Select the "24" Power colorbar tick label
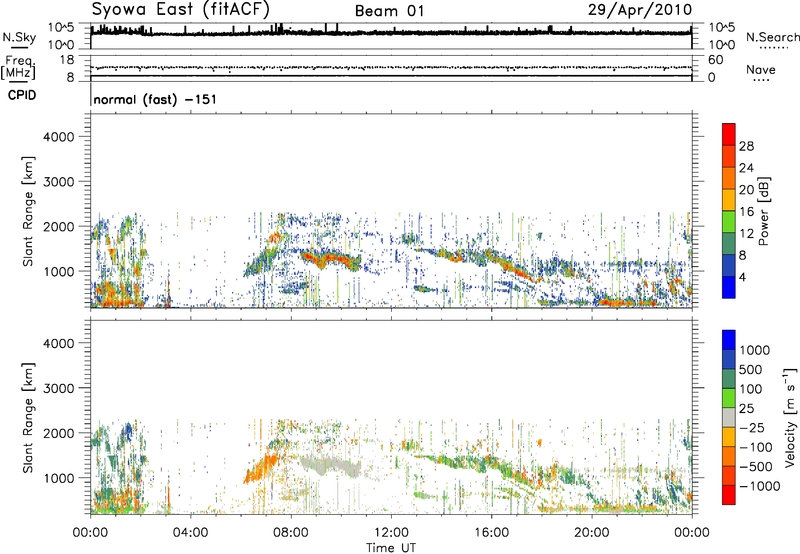The width and height of the screenshot is (800, 554). coord(746,168)
